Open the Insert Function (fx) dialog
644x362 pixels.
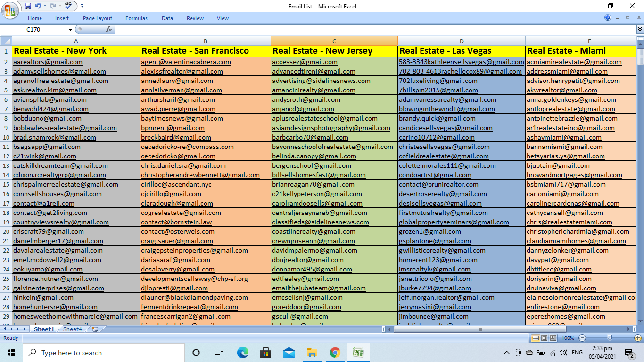pyautogui.click(x=109, y=29)
